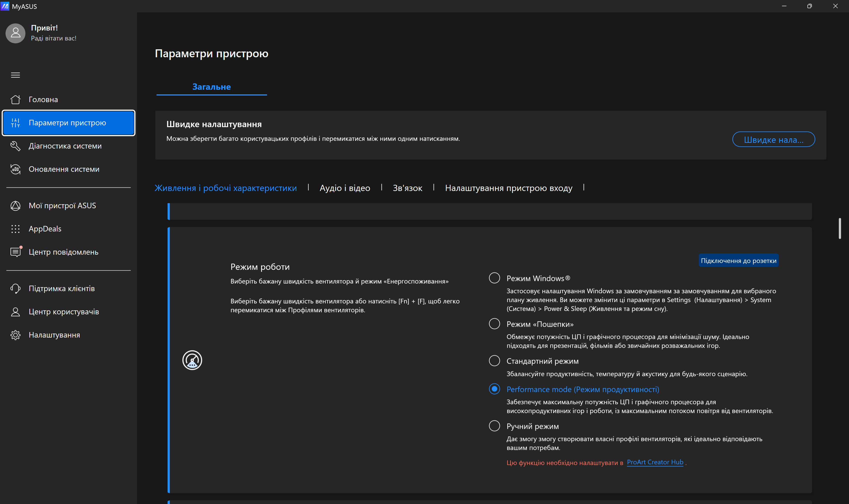This screenshot has width=849, height=504.
Task: Click the hamburger menu icon in sidebar
Action: tap(15, 75)
